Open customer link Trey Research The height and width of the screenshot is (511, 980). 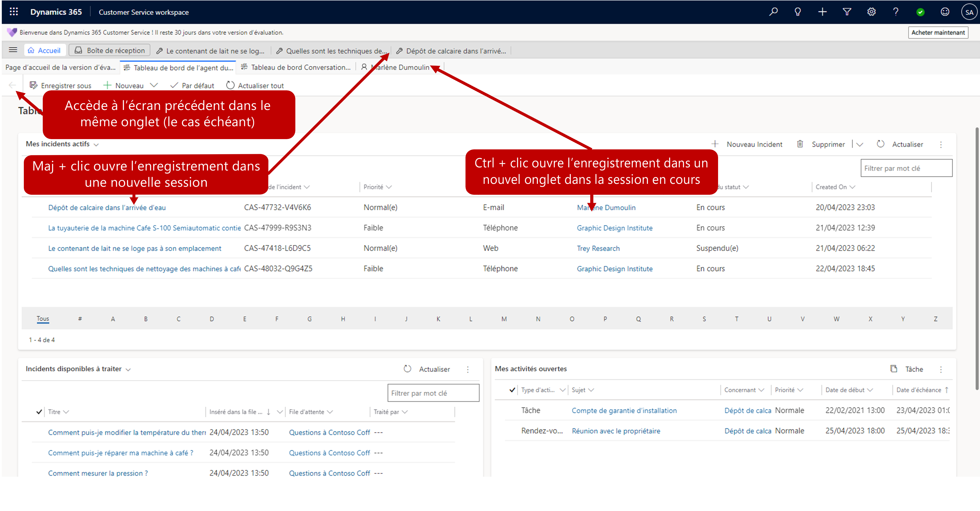(598, 248)
